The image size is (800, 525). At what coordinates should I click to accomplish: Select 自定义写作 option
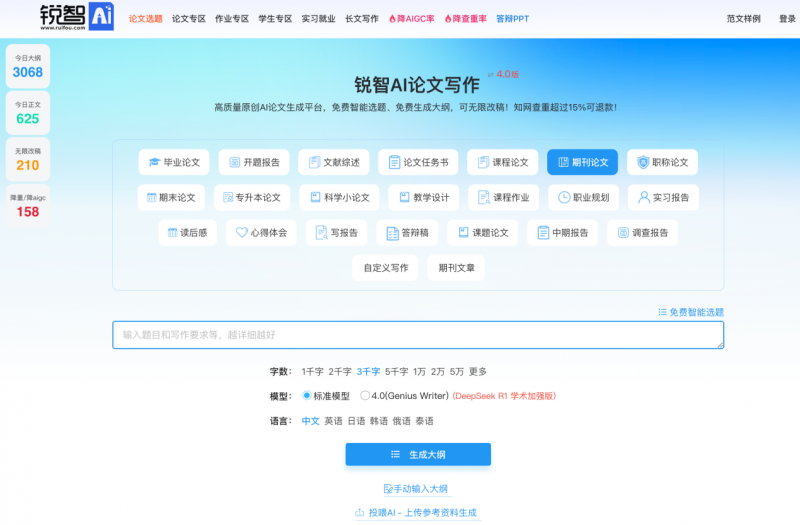coord(385,268)
